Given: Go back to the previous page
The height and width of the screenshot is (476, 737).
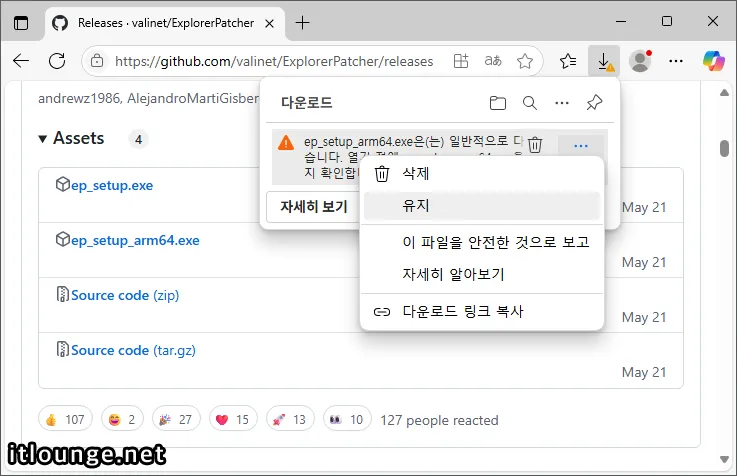Looking at the screenshot, I should click(21, 61).
